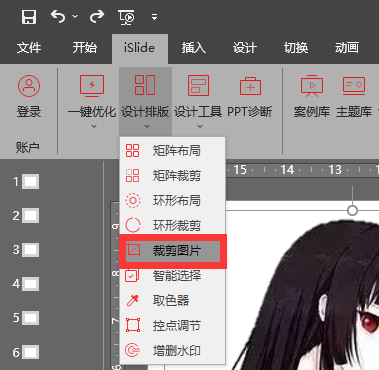This screenshot has height=370, width=379.
Task: Select 环形布局 in the dropdown menu
Action: click(173, 201)
